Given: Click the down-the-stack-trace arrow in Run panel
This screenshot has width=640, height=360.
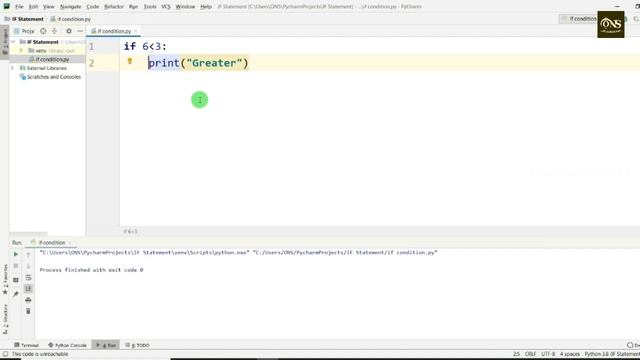Looking at the screenshot, I should (x=28, y=266).
